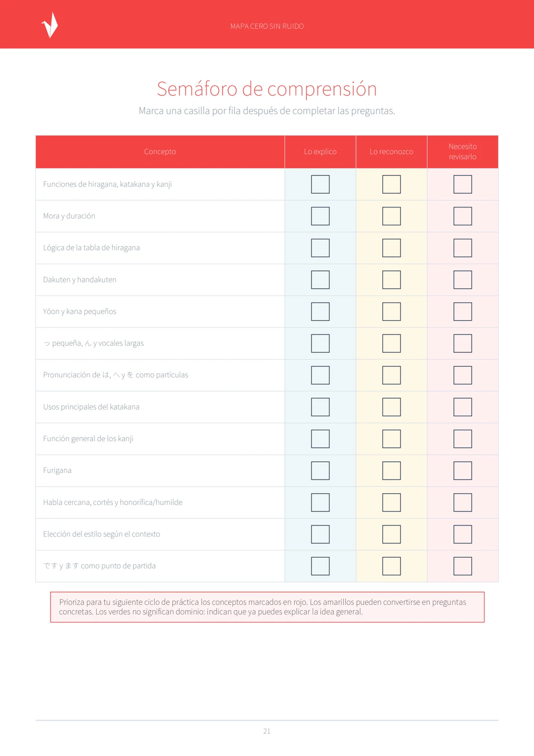Tick 'Necesito revisarlo' for っ pequeña, ん y vocales largas
Screen dimensions: 534x756
coord(463,344)
